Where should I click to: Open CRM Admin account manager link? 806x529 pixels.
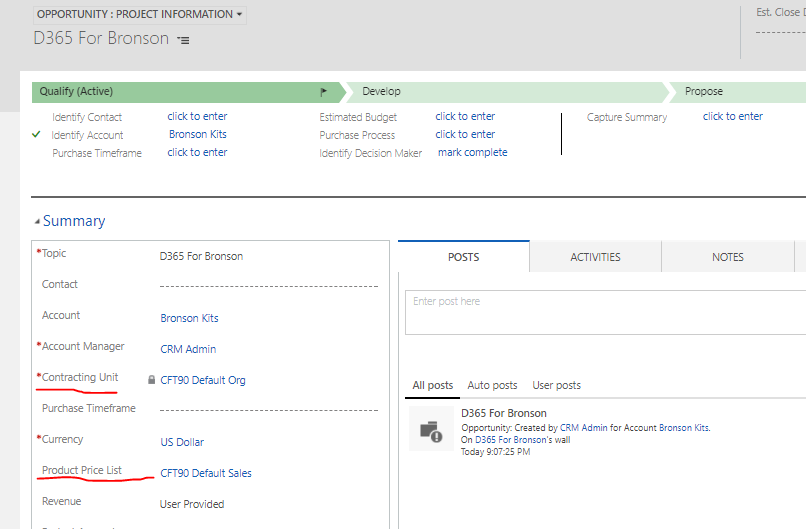(x=188, y=349)
